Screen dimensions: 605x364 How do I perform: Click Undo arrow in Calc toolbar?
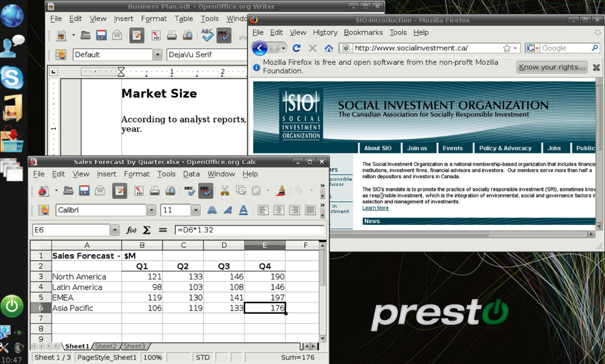pos(299,190)
